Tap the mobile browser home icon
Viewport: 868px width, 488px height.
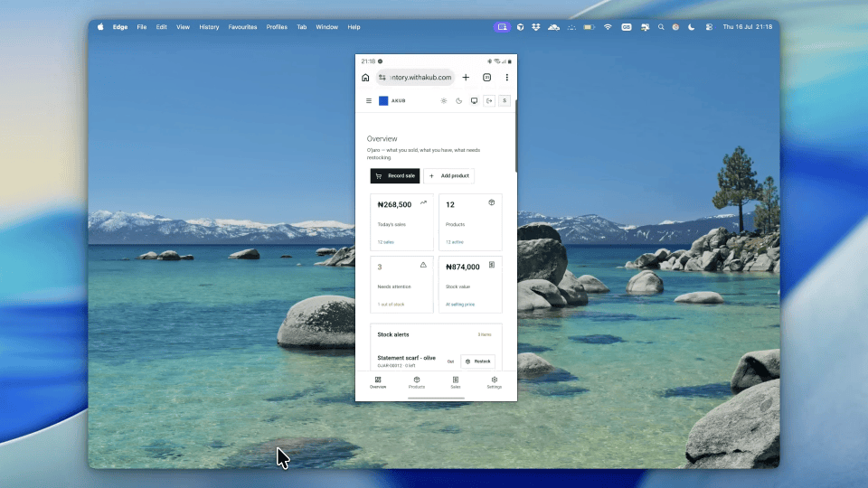coord(365,78)
